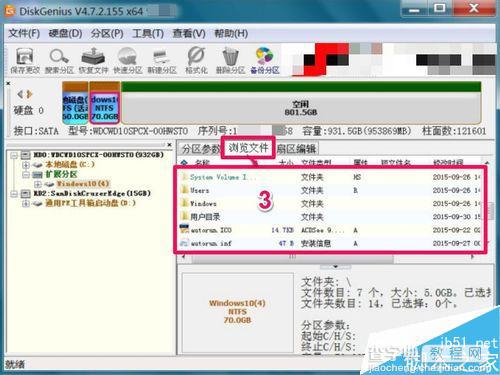Collapse the lower details pane arrow
The image size is (500, 375).
pyautogui.click(x=335, y=266)
